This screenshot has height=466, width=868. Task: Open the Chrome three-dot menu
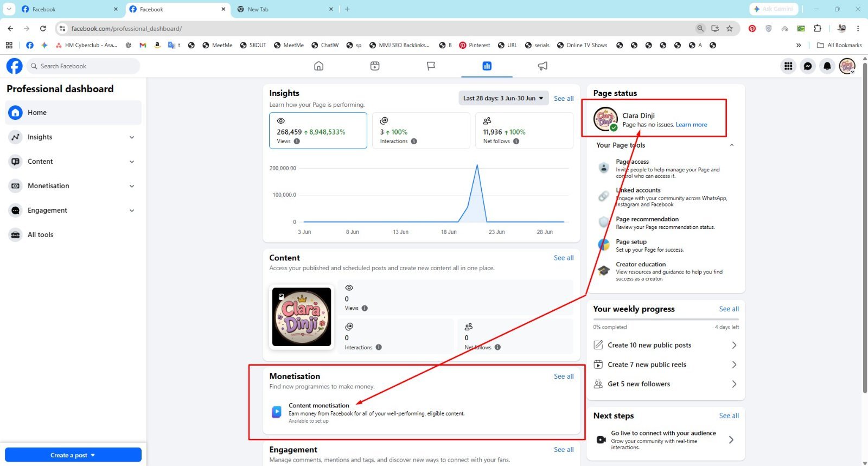[x=858, y=28]
